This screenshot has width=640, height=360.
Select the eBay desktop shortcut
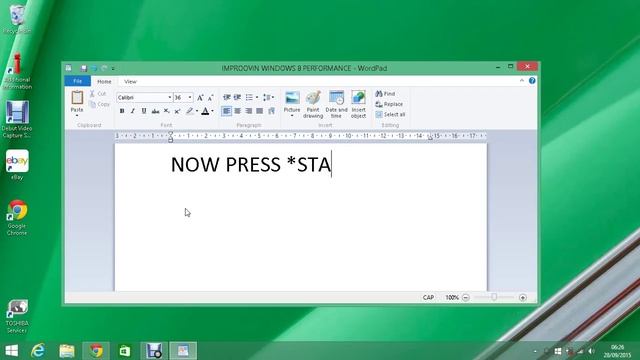point(17,165)
